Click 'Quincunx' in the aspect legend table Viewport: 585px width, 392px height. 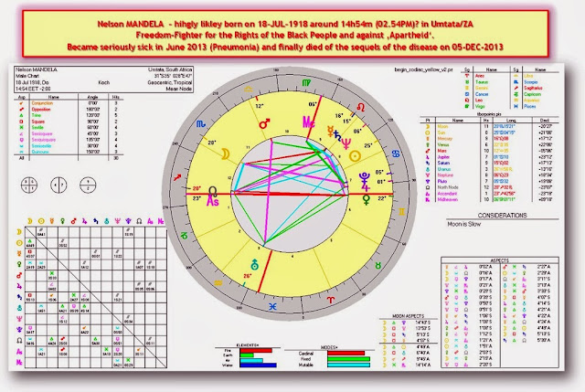(x=40, y=152)
